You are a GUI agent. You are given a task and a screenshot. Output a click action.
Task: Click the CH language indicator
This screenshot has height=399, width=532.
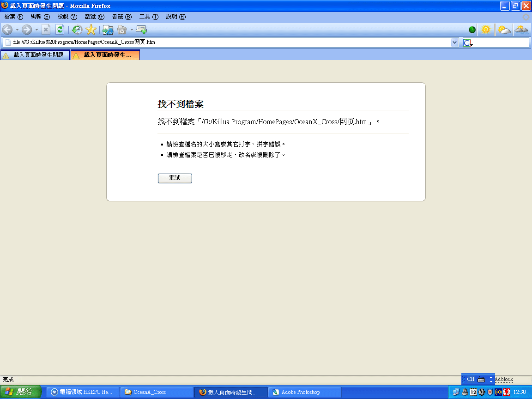(471, 379)
